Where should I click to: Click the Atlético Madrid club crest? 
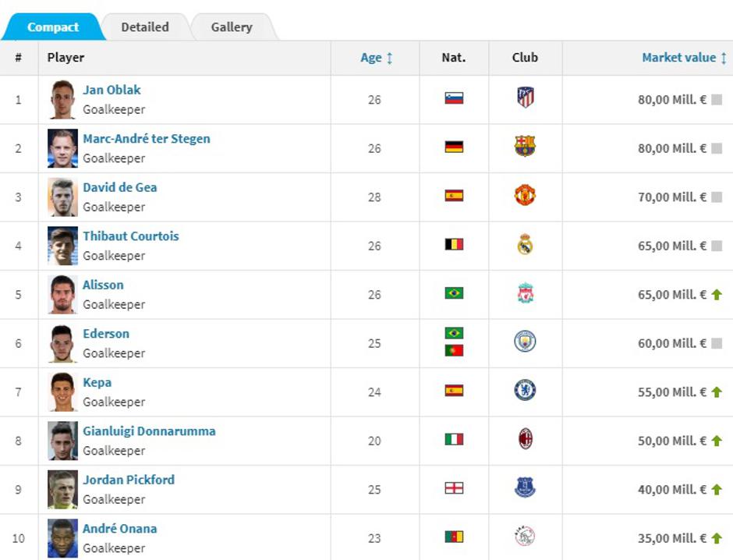pyautogui.click(x=525, y=97)
